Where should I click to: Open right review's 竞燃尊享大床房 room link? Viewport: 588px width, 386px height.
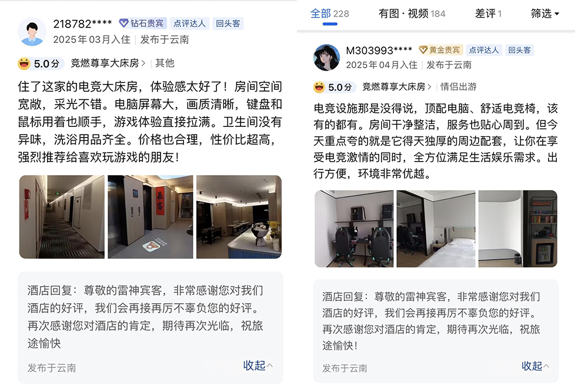tap(396, 87)
